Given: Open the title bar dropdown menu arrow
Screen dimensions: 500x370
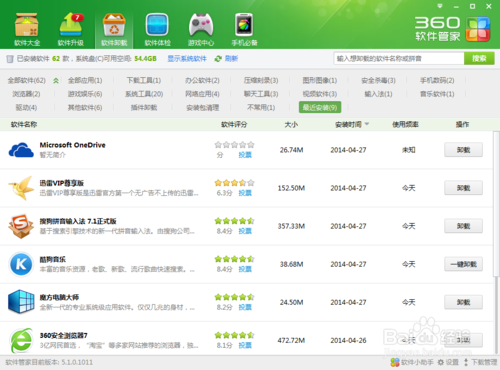Looking at the screenshot, I should click(x=440, y=6).
